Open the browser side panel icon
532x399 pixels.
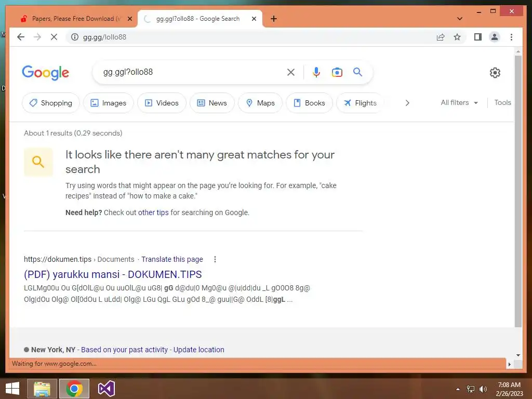478,37
